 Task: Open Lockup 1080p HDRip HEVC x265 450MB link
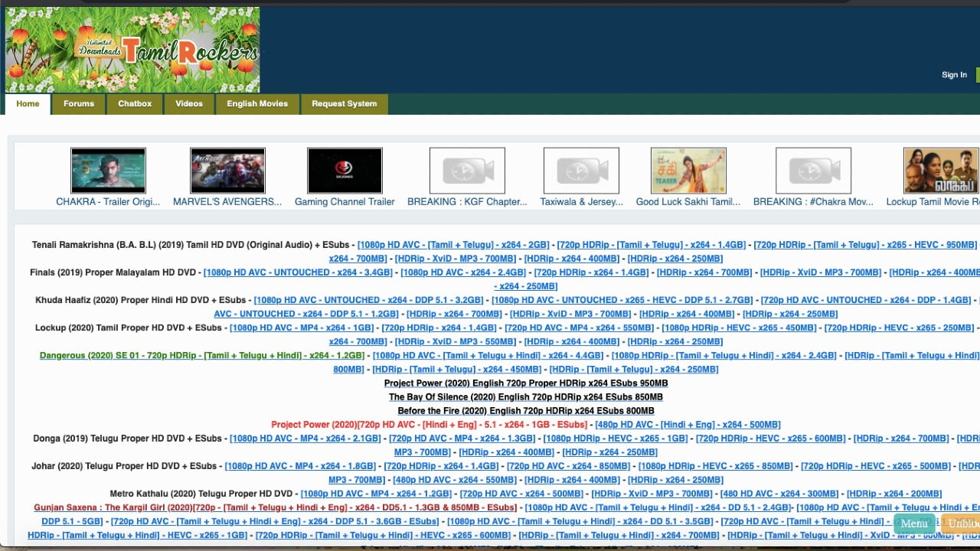tap(739, 328)
